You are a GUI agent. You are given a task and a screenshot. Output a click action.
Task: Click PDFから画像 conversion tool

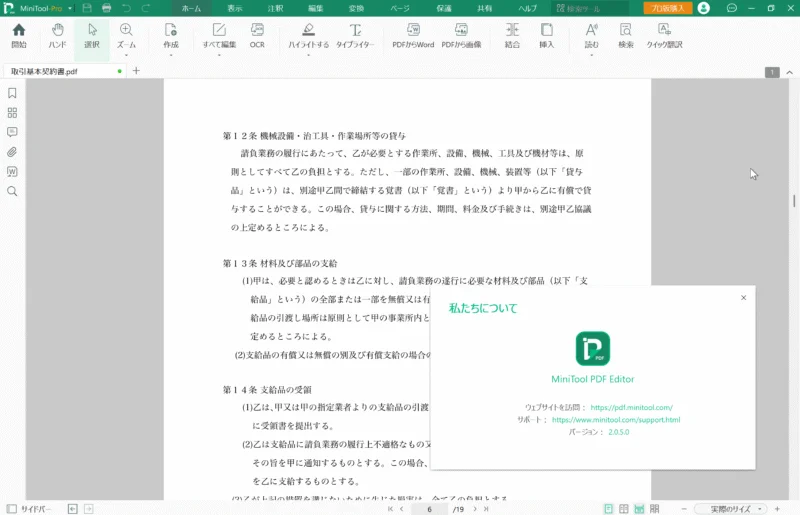point(461,36)
